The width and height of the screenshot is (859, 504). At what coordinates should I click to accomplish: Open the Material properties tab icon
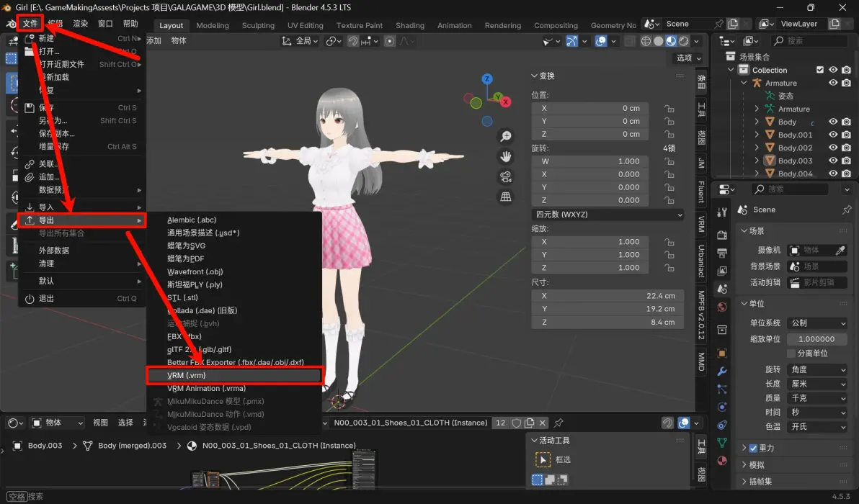click(722, 460)
